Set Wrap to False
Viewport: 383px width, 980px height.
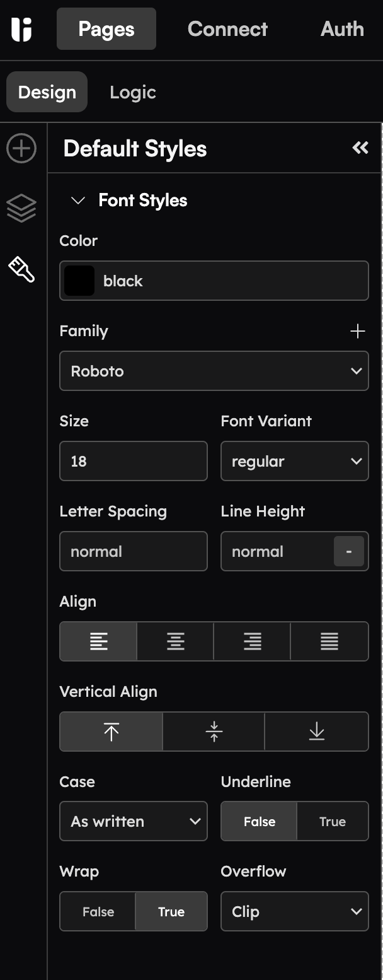[98, 912]
